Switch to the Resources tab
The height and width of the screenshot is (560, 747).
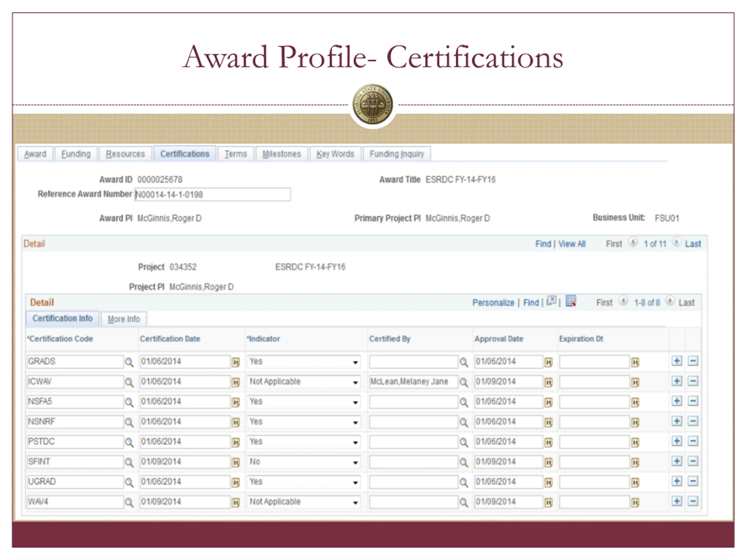pyautogui.click(x=125, y=154)
